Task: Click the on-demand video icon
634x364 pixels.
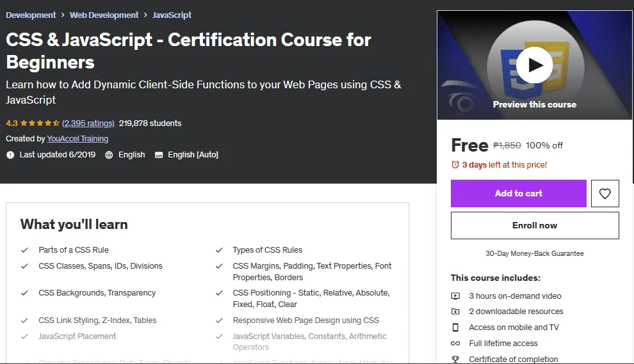Action: point(455,296)
